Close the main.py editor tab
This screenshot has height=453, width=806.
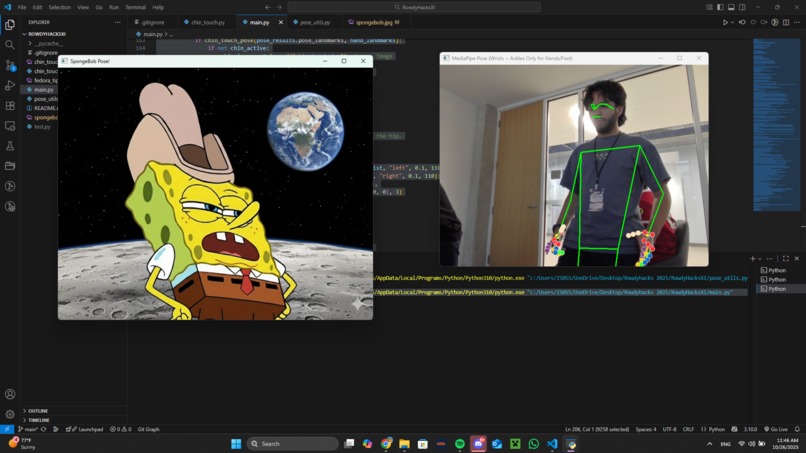click(x=281, y=23)
